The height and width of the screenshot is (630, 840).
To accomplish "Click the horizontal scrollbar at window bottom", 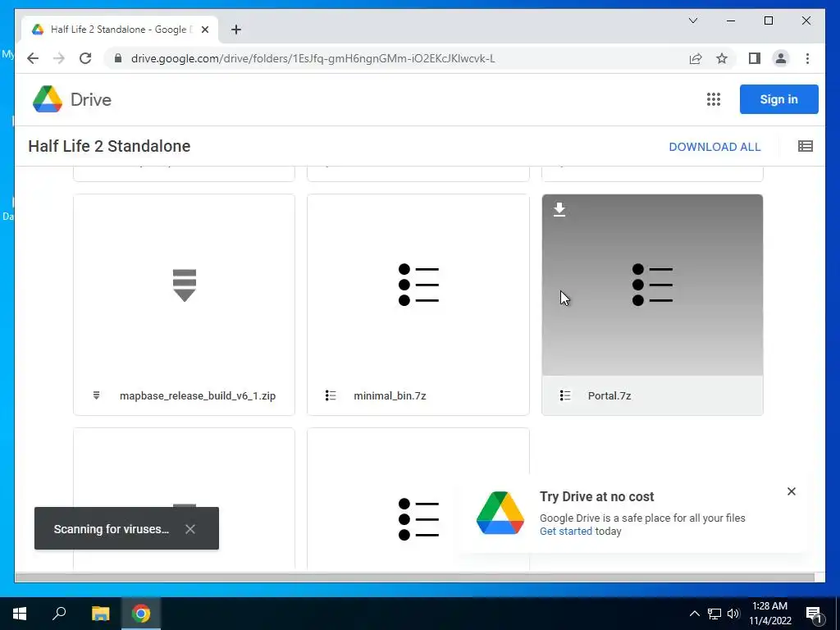I will [414, 577].
